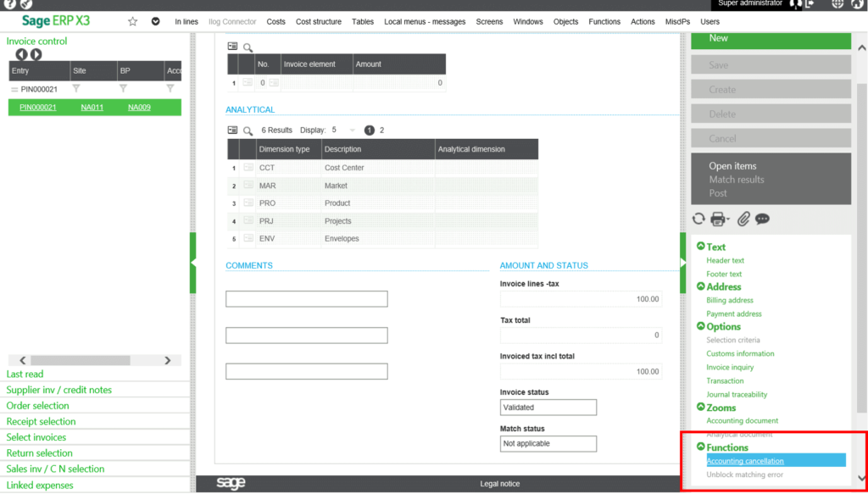The height and width of the screenshot is (494, 868).
Task: Refresh the invoice record
Action: click(698, 219)
